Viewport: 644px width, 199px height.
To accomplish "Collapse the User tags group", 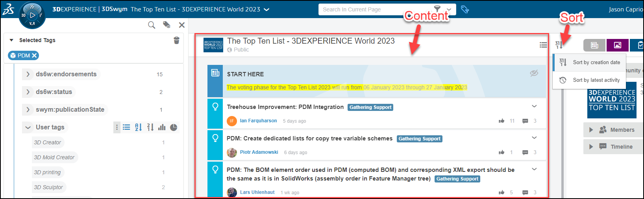I will [x=28, y=127].
